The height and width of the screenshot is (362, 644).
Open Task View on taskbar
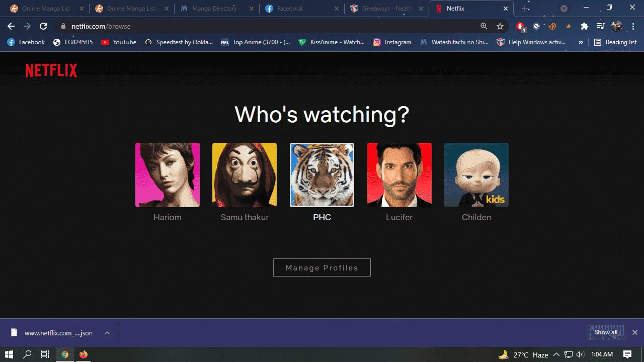(45, 354)
